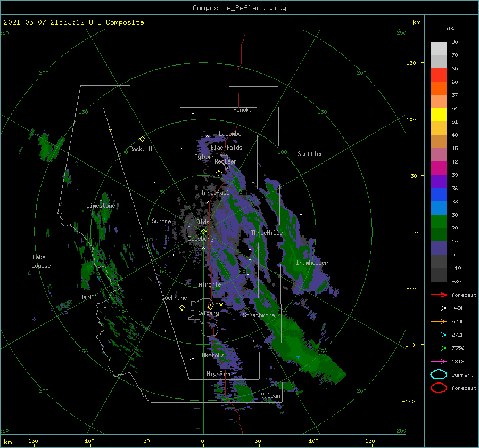
Task: Click the Strathmore city label
Action: pos(259,315)
